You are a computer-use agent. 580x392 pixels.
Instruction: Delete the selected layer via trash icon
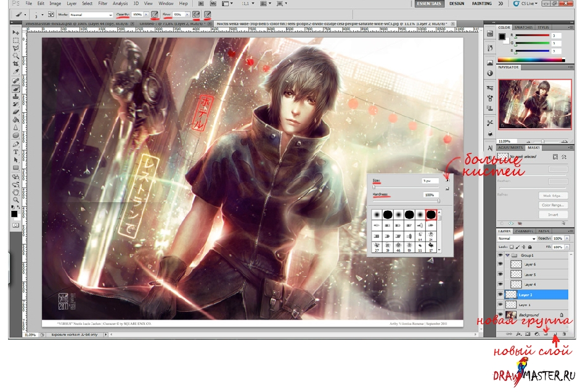564,334
